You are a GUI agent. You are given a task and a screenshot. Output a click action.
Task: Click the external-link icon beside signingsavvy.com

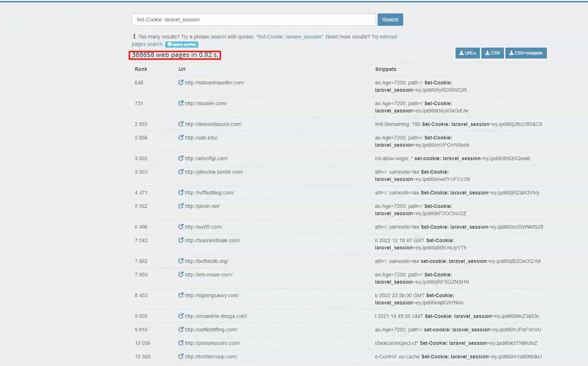(x=181, y=295)
